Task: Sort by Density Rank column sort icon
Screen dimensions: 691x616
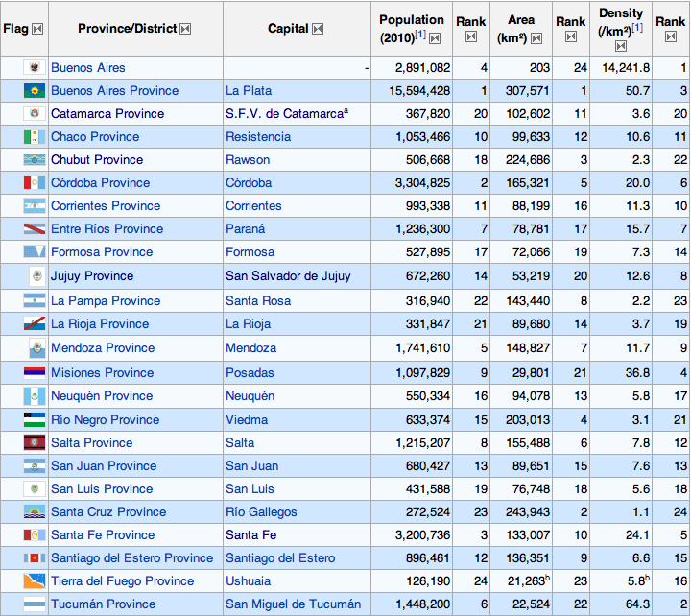Action: [671, 36]
